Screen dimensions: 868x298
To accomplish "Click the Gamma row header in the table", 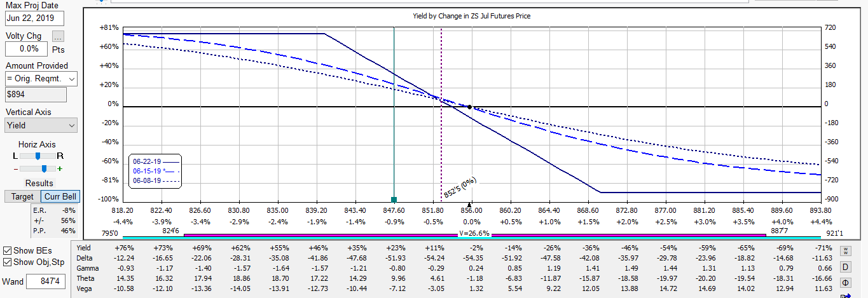I will click(88, 268).
